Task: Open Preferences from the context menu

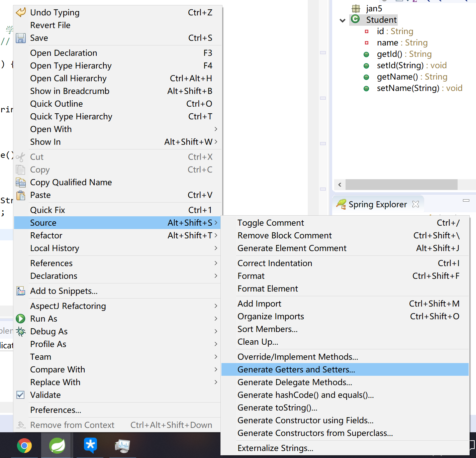Action: coord(55,410)
